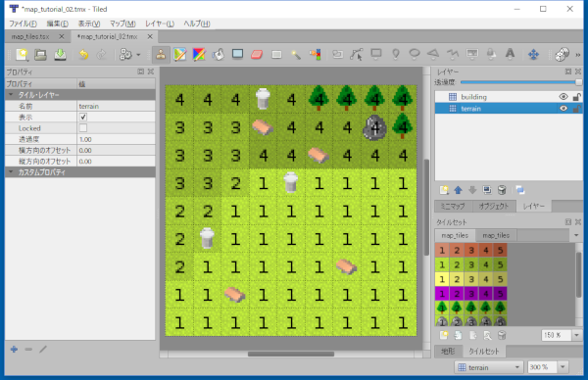Viewport: 588px width, 380px height.
Task: Click the Random Mode dice icon
Action: point(562,55)
